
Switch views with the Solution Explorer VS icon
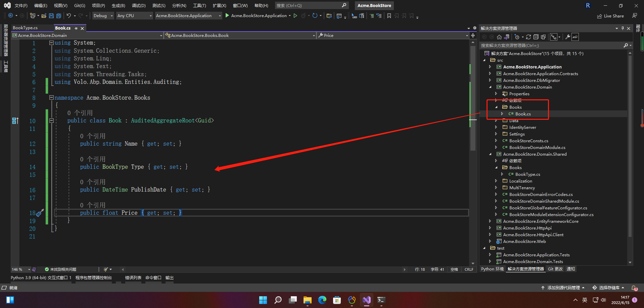pyautogui.click(x=507, y=37)
